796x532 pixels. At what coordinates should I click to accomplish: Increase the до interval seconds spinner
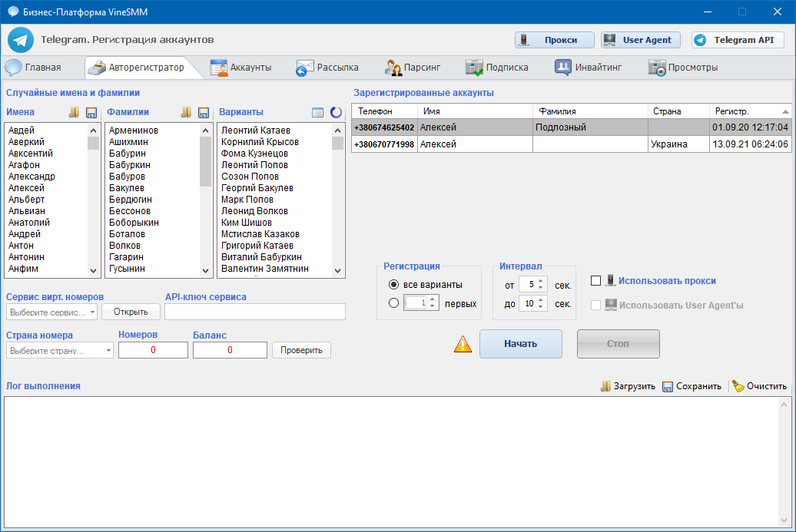[x=541, y=300]
